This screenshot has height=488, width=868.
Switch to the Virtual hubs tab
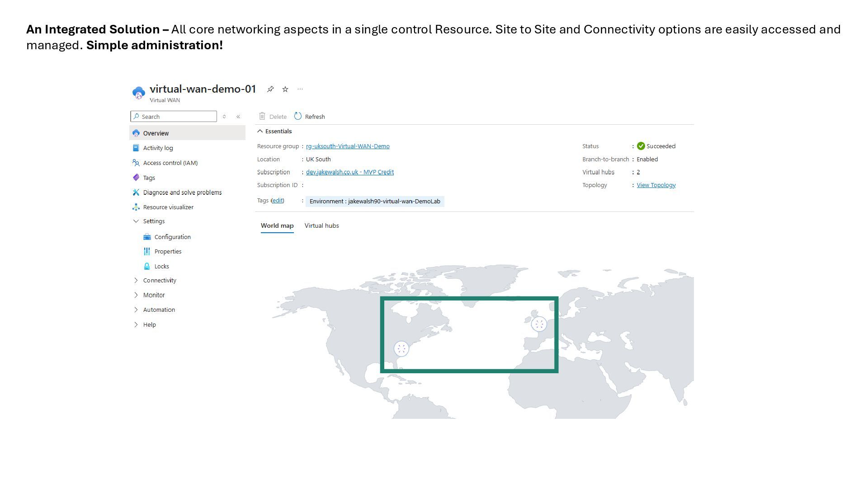coord(322,225)
